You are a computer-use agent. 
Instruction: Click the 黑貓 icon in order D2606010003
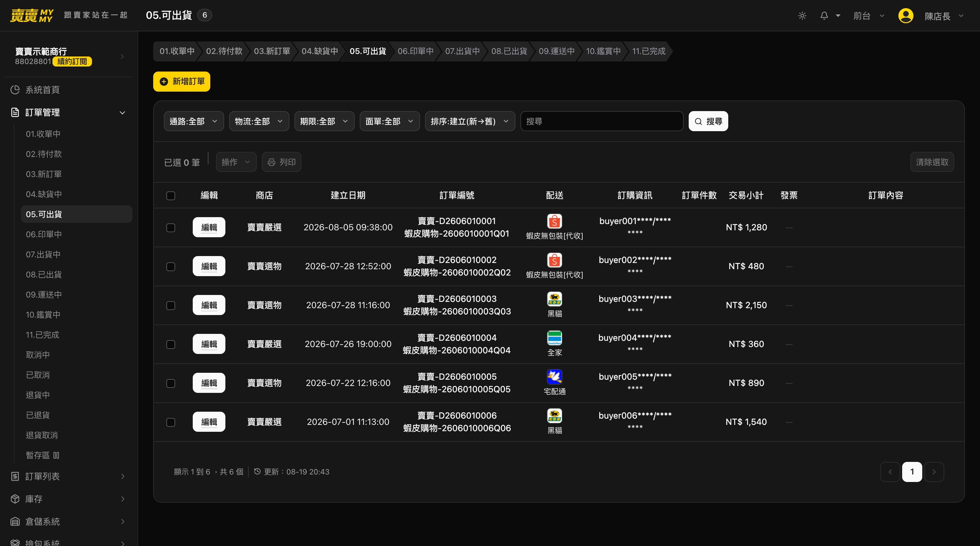point(554,299)
